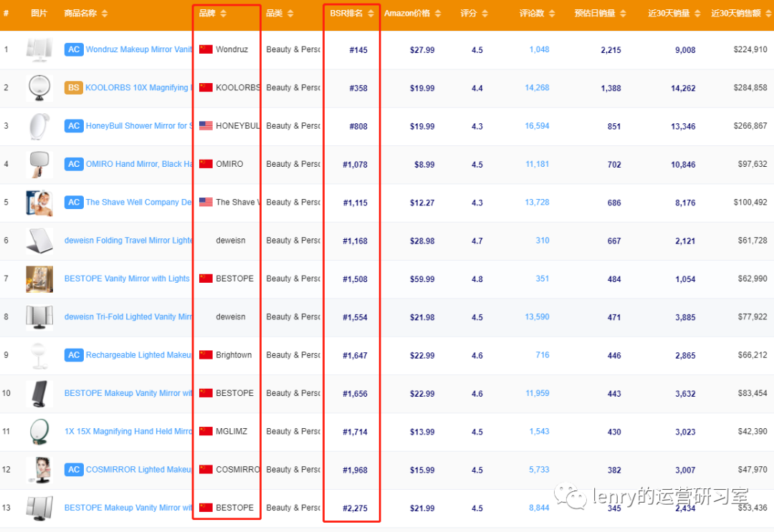774x532 pixels.
Task: Open deweisn Folding Travel Mirror link
Action: (128, 241)
